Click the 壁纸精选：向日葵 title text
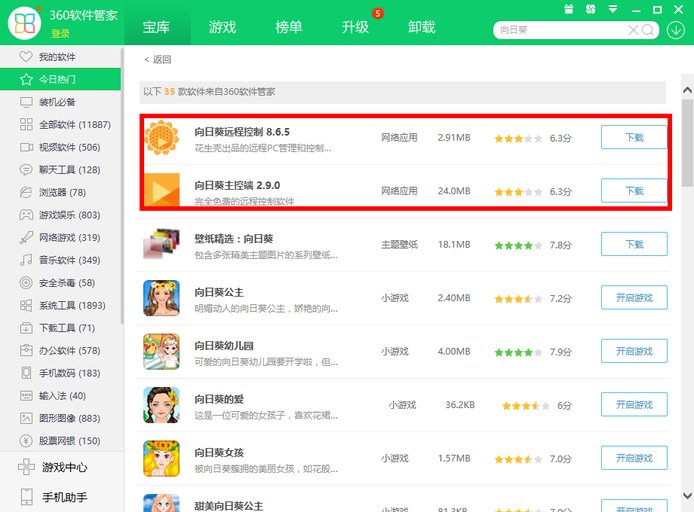Screen dimensions: 694x512 234,239
